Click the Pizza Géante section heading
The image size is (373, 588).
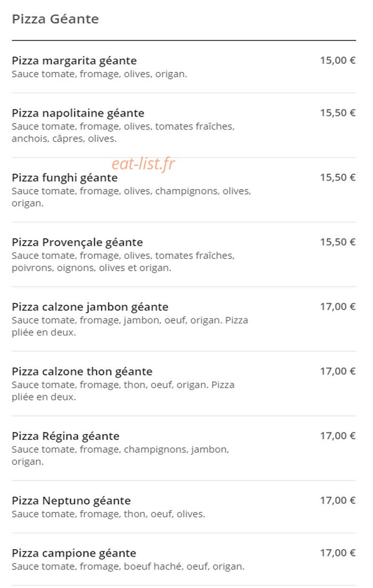pyautogui.click(x=55, y=19)
